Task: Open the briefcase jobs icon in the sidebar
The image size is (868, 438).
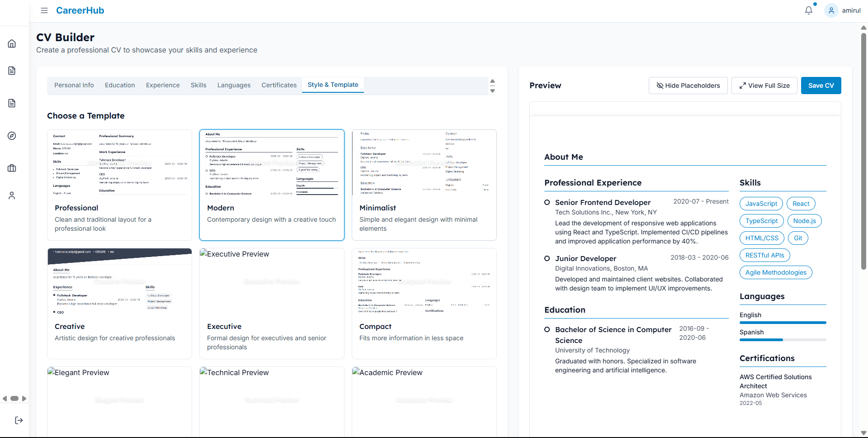Action: (11, 168)
